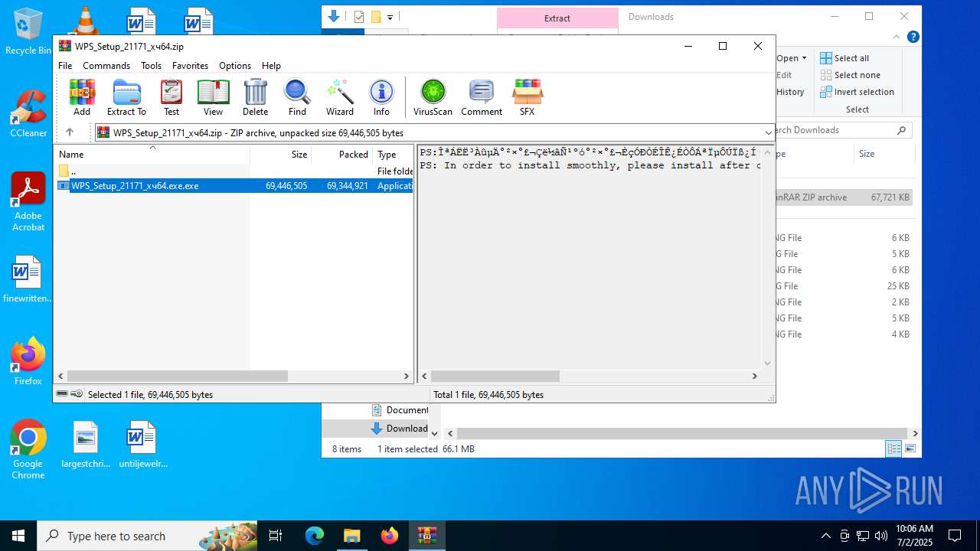
Task: Switch Explorer to large icons view
Action: (910, 449)
